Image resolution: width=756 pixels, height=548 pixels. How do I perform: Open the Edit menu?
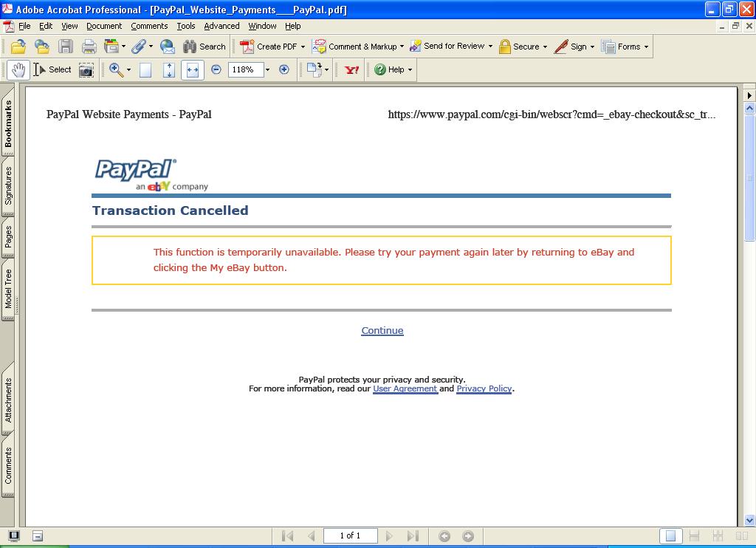coord(46,26)
